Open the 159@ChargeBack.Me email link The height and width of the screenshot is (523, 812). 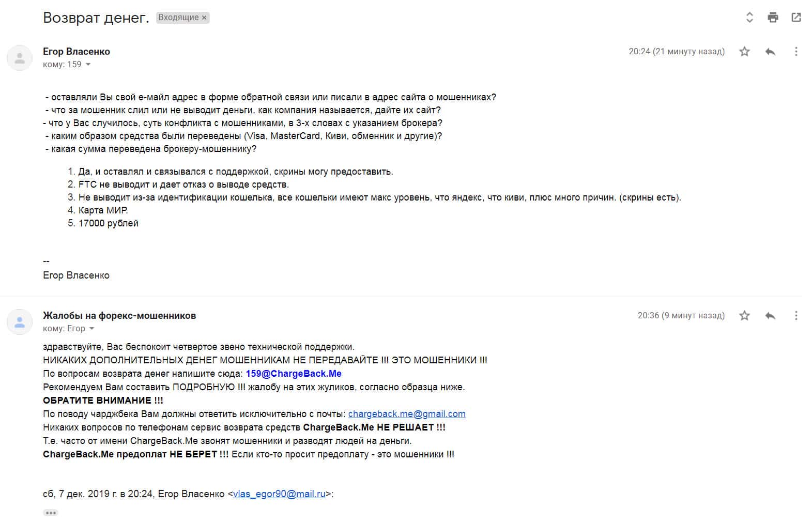(x=294, y=374)
